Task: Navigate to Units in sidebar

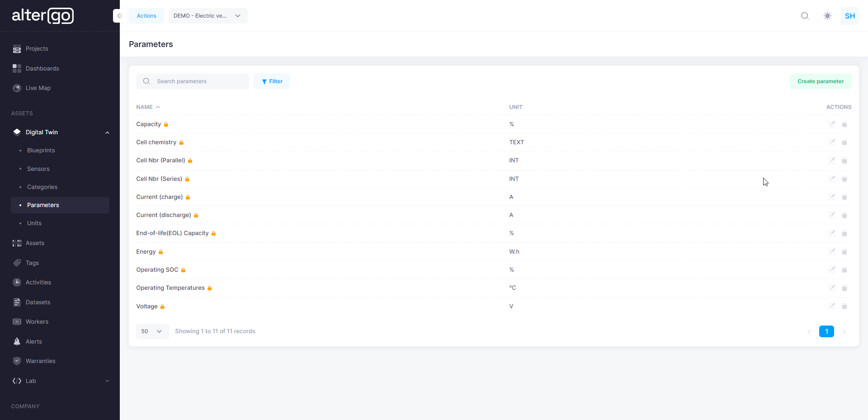Action: pos(34,223)
